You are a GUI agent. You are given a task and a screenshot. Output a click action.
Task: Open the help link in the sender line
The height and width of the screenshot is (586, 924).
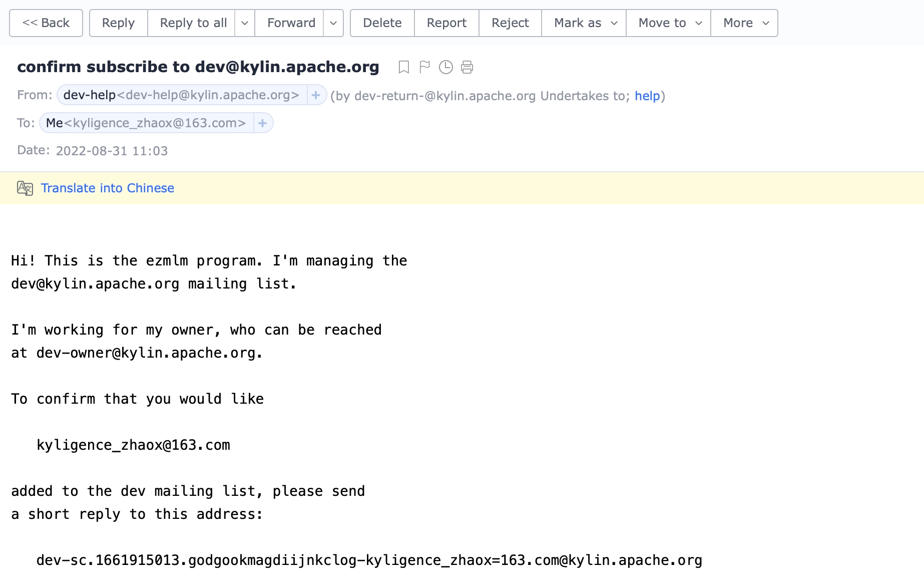pyautogui.click(x=647, y=96)
